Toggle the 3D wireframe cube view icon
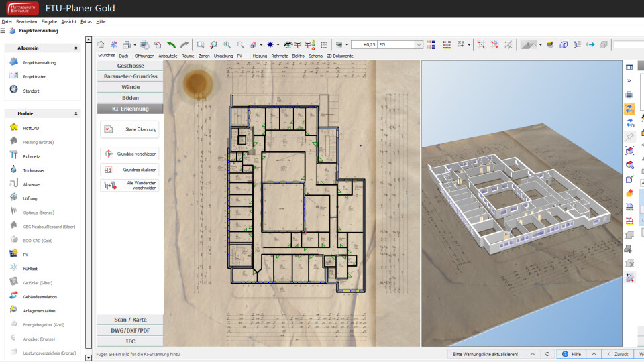 click(563, 45)
